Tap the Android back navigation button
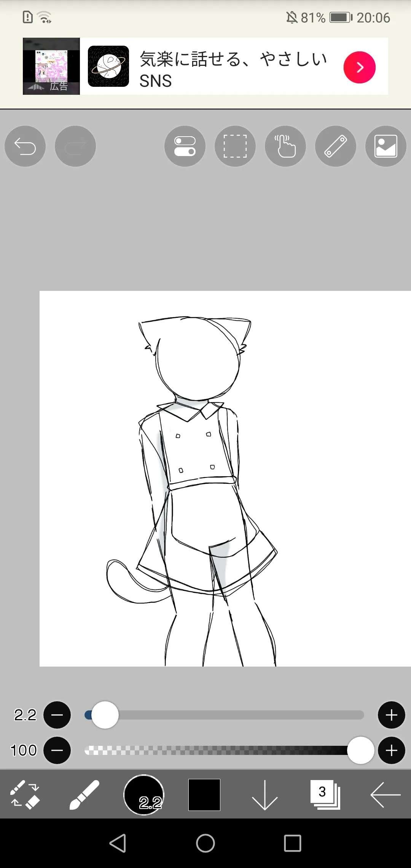Image resolution: width=411 pixels, height=868 pixels. (x=118, y=843)
